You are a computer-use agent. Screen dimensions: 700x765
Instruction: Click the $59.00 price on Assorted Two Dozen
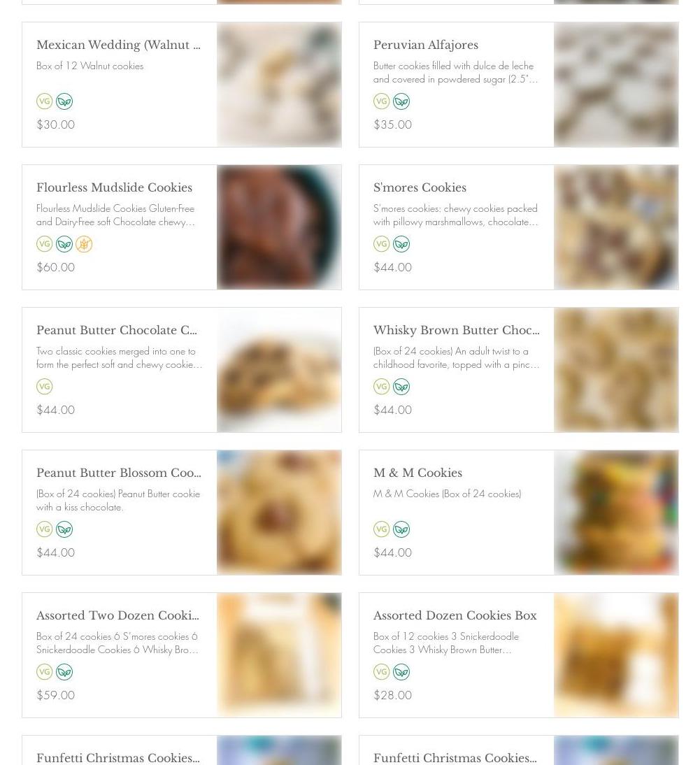tap(56, 695)
